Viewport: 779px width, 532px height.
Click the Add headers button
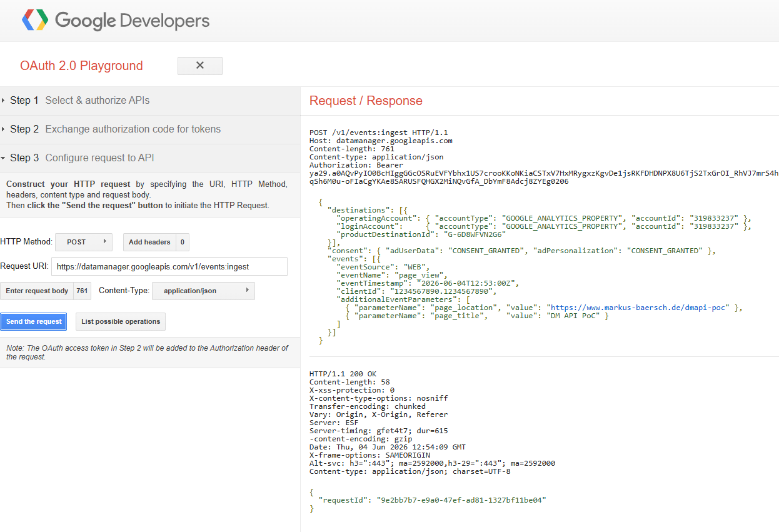point(149,242)
